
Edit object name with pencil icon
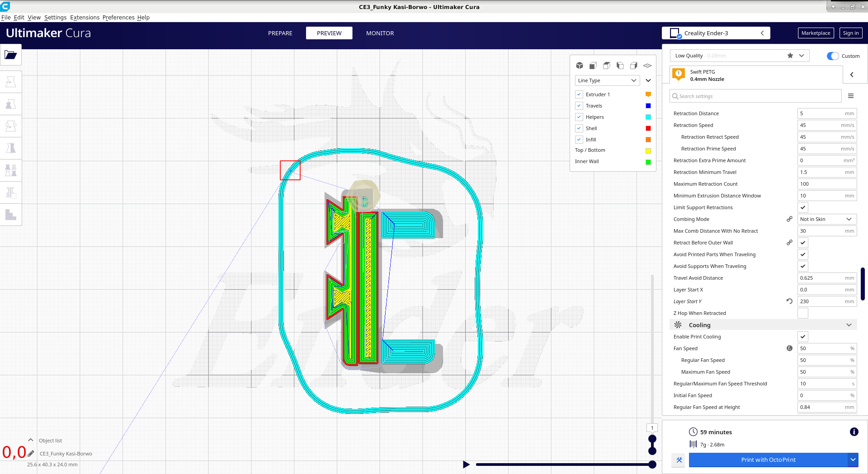click(x=31, y=453)
